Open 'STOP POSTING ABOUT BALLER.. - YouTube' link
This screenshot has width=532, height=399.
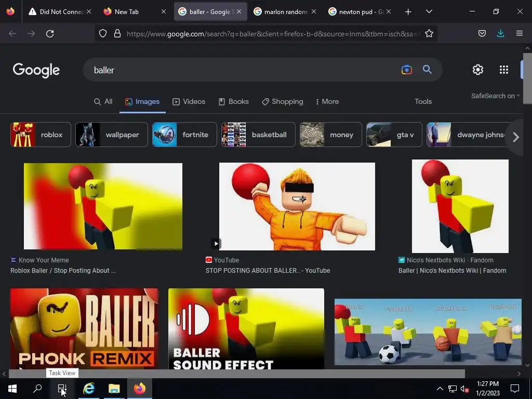point(268,271)
